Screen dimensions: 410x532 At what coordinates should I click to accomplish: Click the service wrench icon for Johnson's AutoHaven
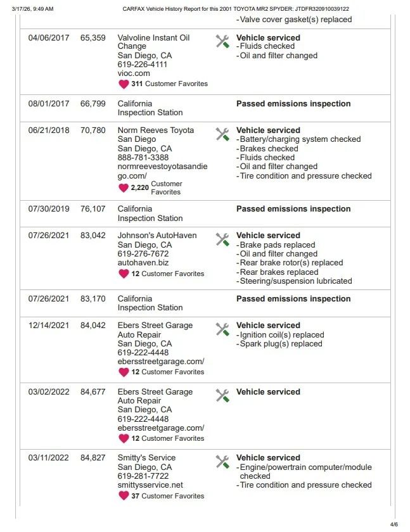click(222, 239)
